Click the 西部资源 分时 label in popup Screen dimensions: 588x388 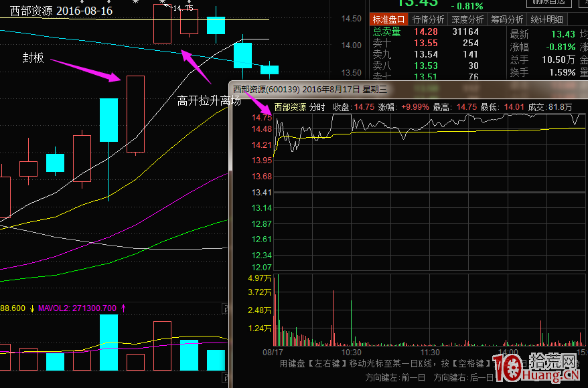coord(299,107)
